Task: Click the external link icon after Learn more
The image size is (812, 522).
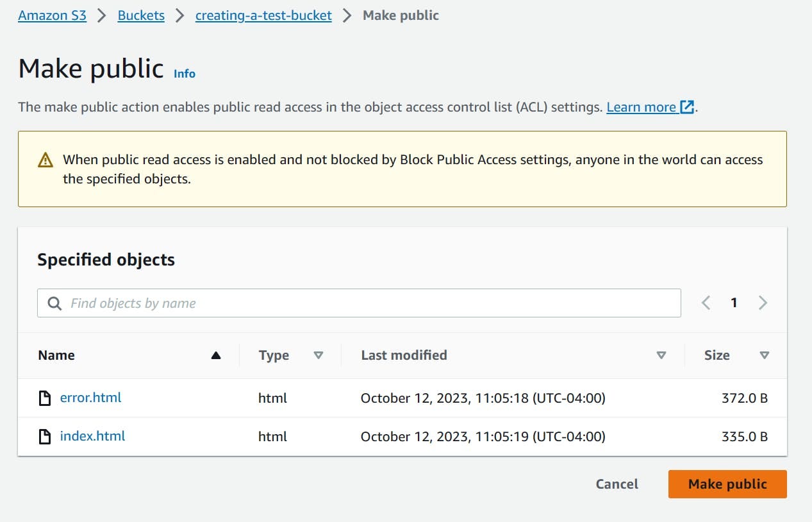Action: [x=687, y=107]
